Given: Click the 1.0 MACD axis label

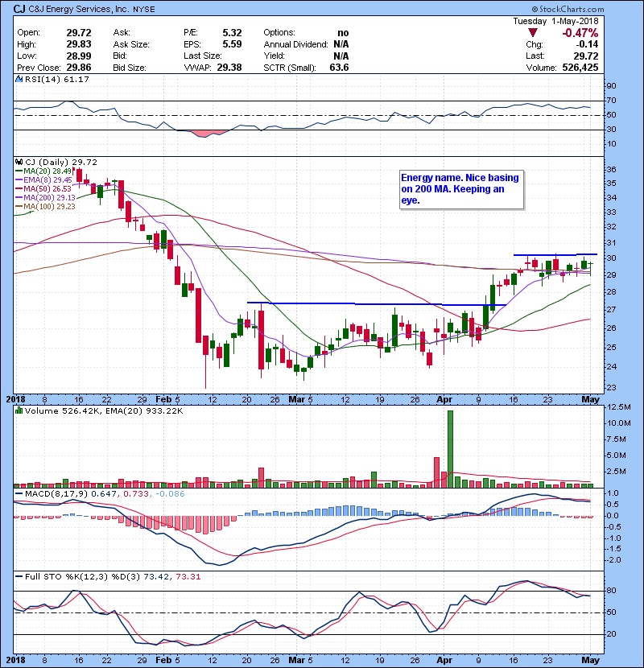Looking at the screenshot, I should point(613,493).
